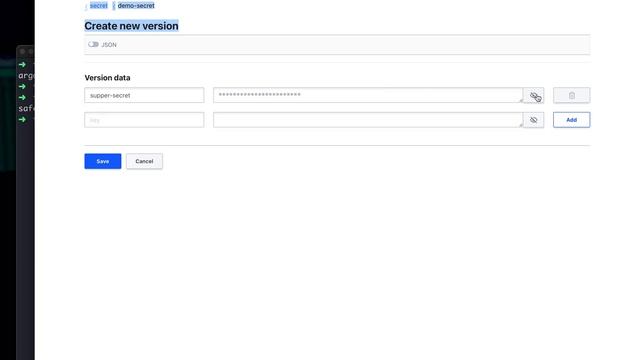
Task: Focus the empty key input field
Action: click(x=144, y=120)
